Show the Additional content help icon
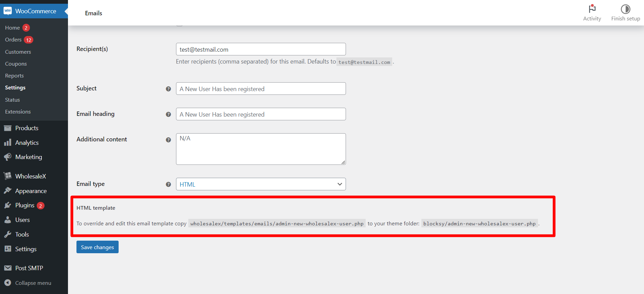Image resolution: width=644 pixels, height=294 pixels. pos(168,140)
